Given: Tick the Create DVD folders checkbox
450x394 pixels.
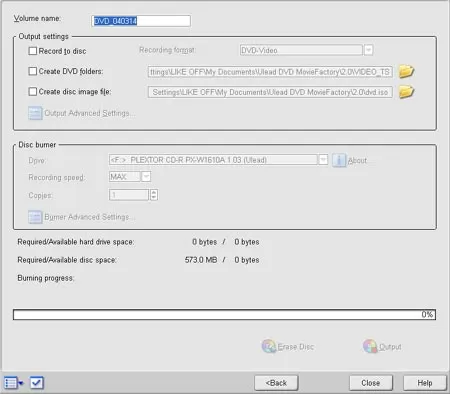Looking at the screenshot, I should coord(33,71).
